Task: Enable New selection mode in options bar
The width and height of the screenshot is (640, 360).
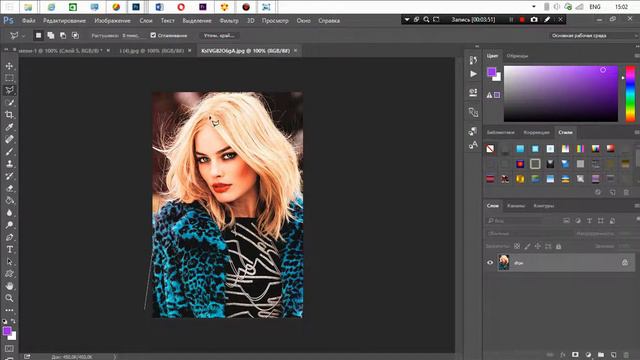Action: pos(38,36)
